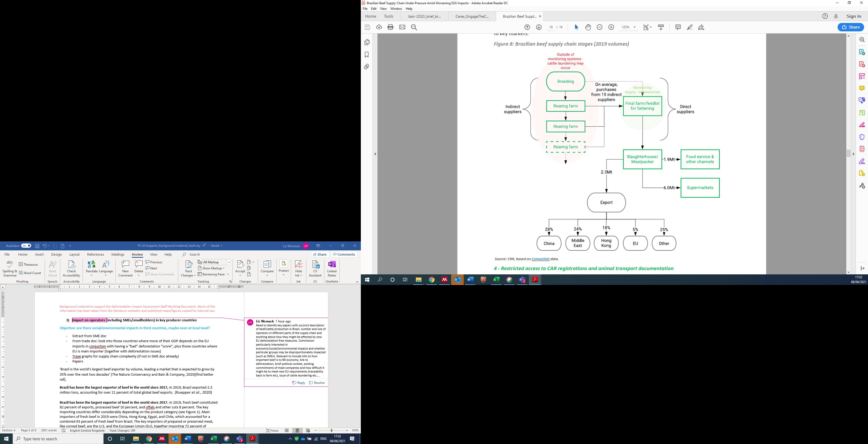Toggle Track Changes in the Review ribbon

point(188,266)
